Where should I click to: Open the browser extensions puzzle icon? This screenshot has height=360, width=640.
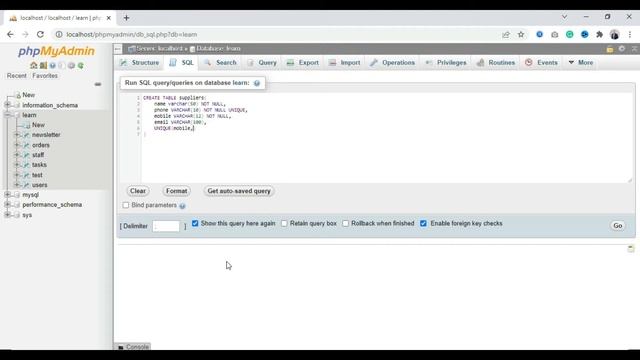click(599, 35)
